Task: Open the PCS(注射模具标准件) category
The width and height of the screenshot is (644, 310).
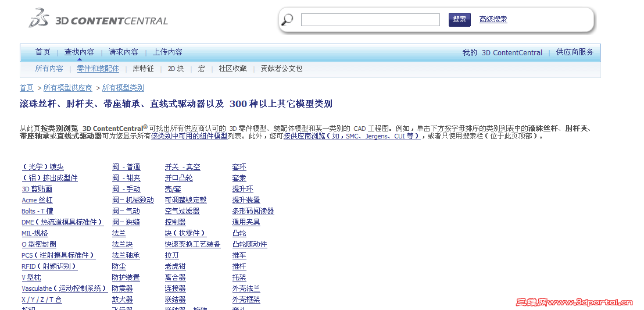Action: point(59,255)
